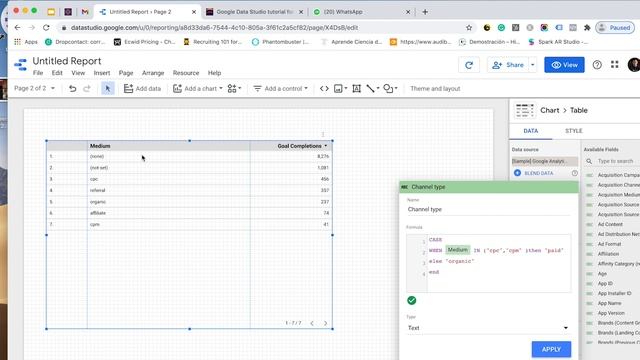640x360 pixels.
Task: Insert a text box
Action: click(x=356, y=89)
